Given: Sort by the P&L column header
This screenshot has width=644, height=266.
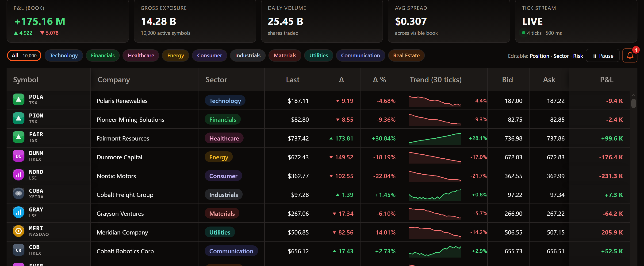Looking at the screenshot, I should (606, 80).
